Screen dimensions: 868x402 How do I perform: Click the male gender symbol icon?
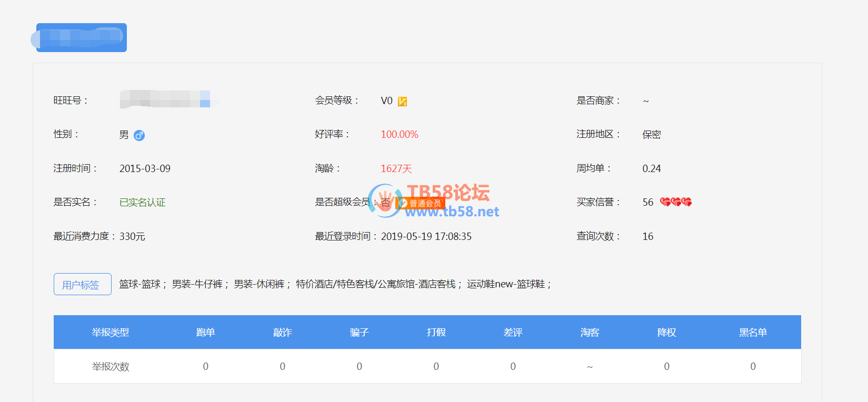point(139,135)
